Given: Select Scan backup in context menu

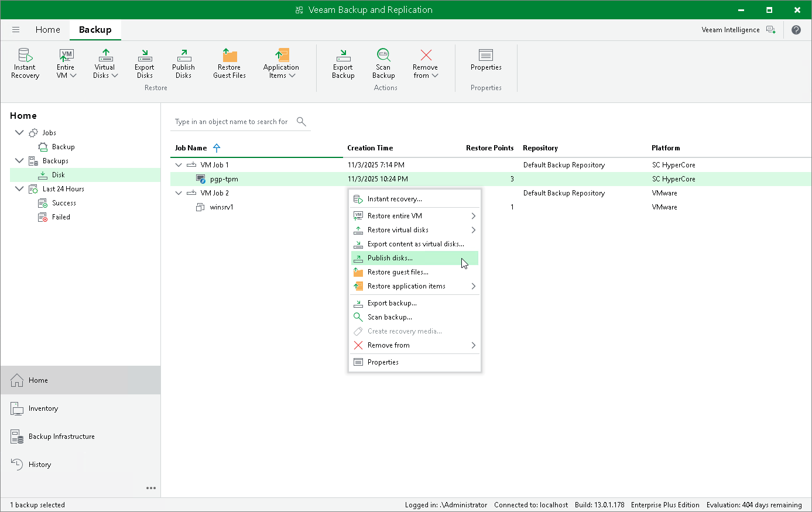Looking at the screenshot, I should 389,317.
